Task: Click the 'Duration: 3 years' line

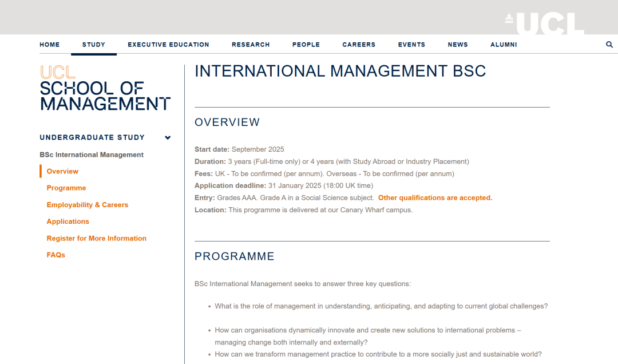Action: click(332, 161)
